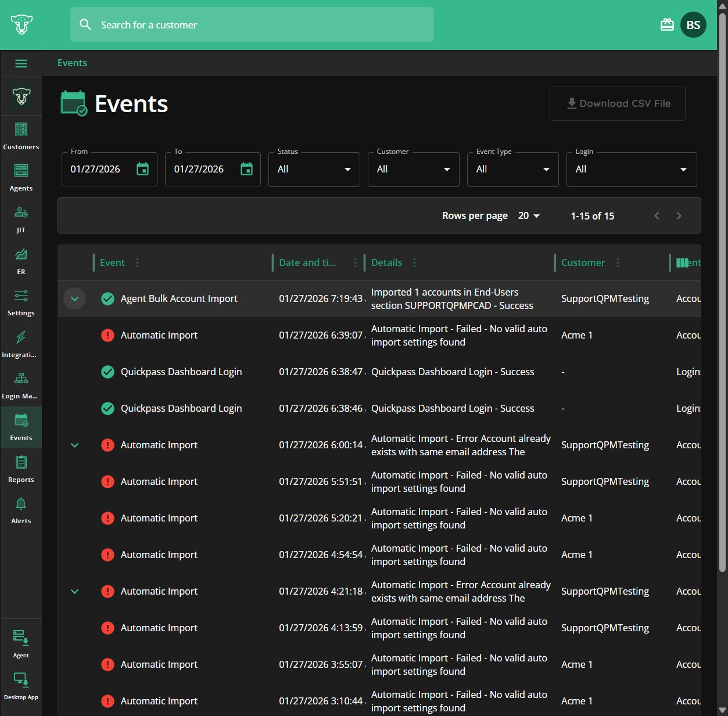Image resolution: width=728 pixels, height=716 pixels.
Task: Open Login Management in the sidebar
Action: pos(21,385)
